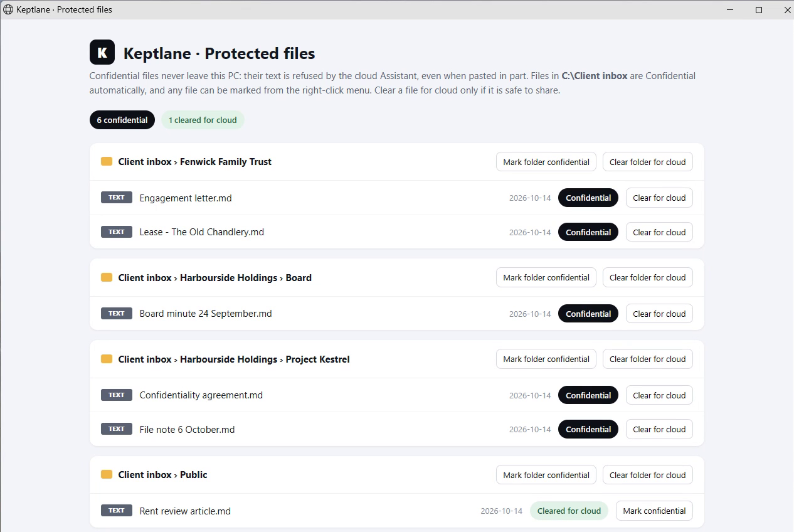This screenshot has height=532, width=794.
Task: Click the Project Kestrel folder icon
Action: 107,359
